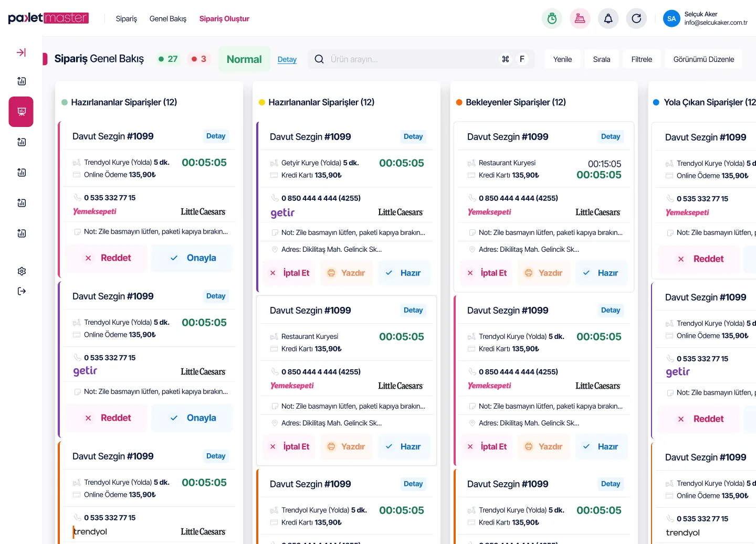
Task: Click the Yenile button
Action: pyautogui.click(x=562, y=59)
